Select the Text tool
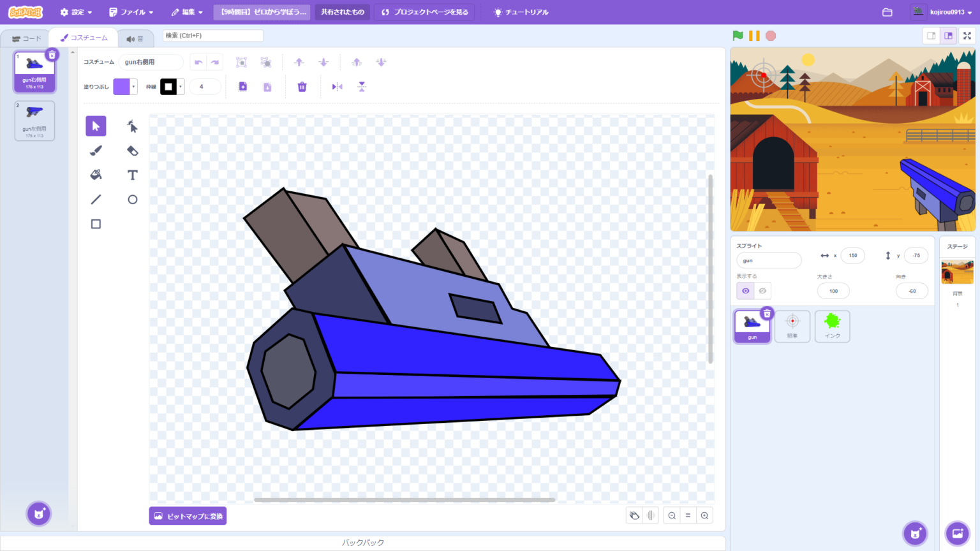 click(x=132, y=175)
